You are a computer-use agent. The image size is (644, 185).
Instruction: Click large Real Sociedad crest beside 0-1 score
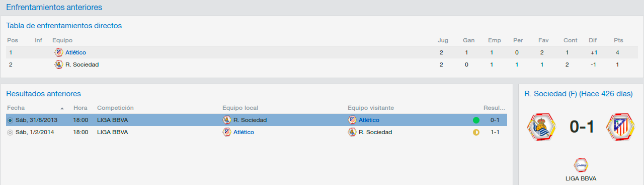pyautogui.click(x=541, y=128)
